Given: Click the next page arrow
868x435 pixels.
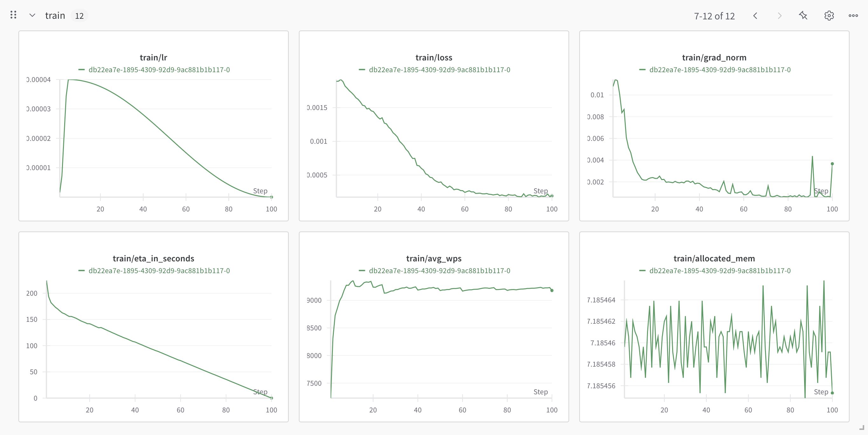Looking at the screenshot, I should (779, 16).
